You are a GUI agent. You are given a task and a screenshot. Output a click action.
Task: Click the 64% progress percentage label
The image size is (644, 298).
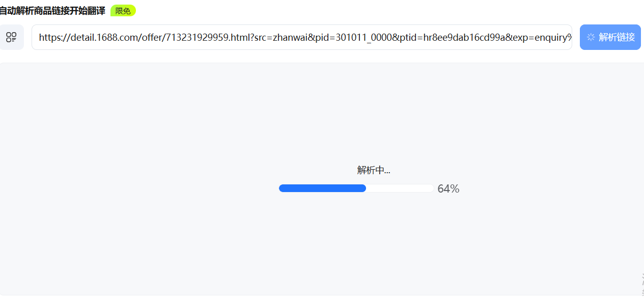click(x=449, y=189)
